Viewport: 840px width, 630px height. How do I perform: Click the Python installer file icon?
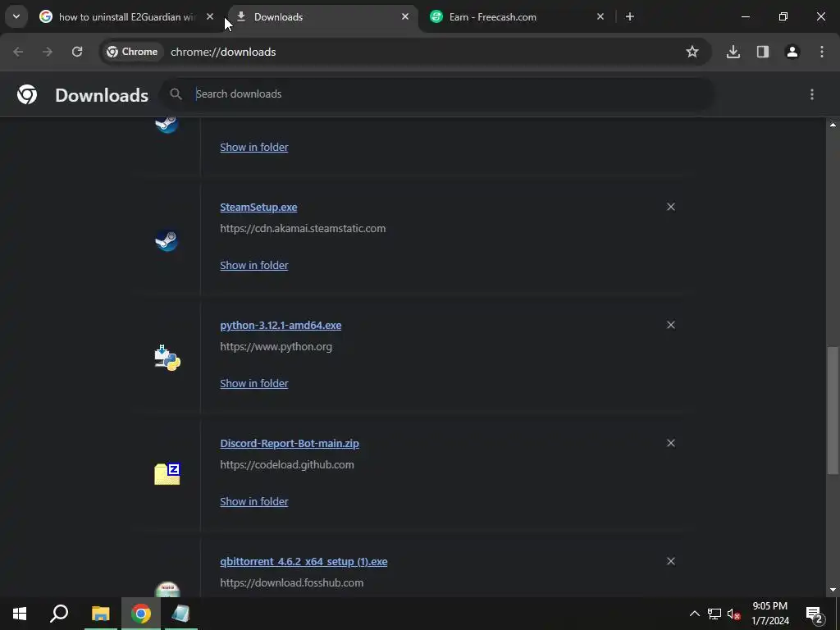[167, 358]
